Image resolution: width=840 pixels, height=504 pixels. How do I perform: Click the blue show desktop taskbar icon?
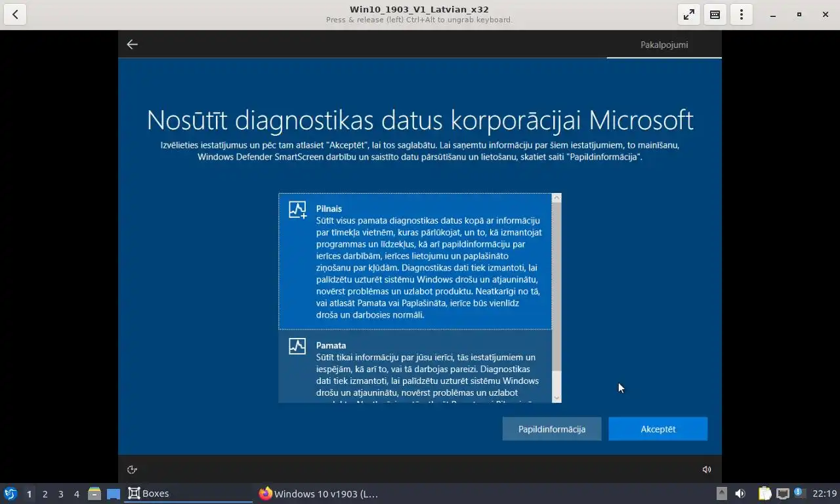click(114, 493)
